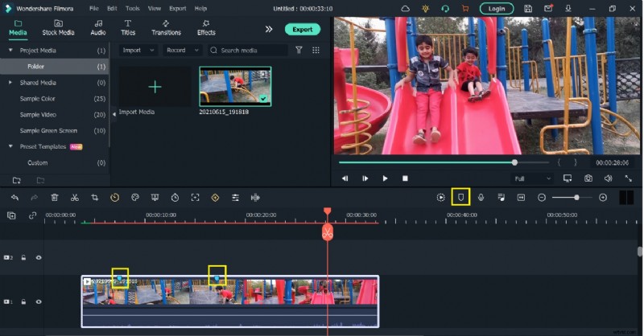Open the Edit menu
Screen dimensions: 644x336
click(112, 8)
